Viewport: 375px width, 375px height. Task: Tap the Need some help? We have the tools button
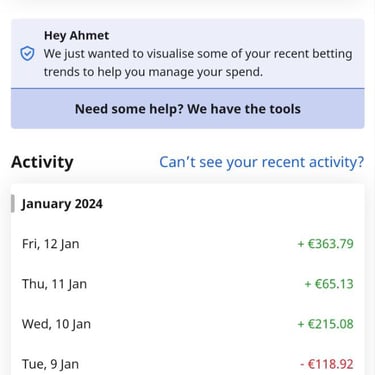[188, 109]
